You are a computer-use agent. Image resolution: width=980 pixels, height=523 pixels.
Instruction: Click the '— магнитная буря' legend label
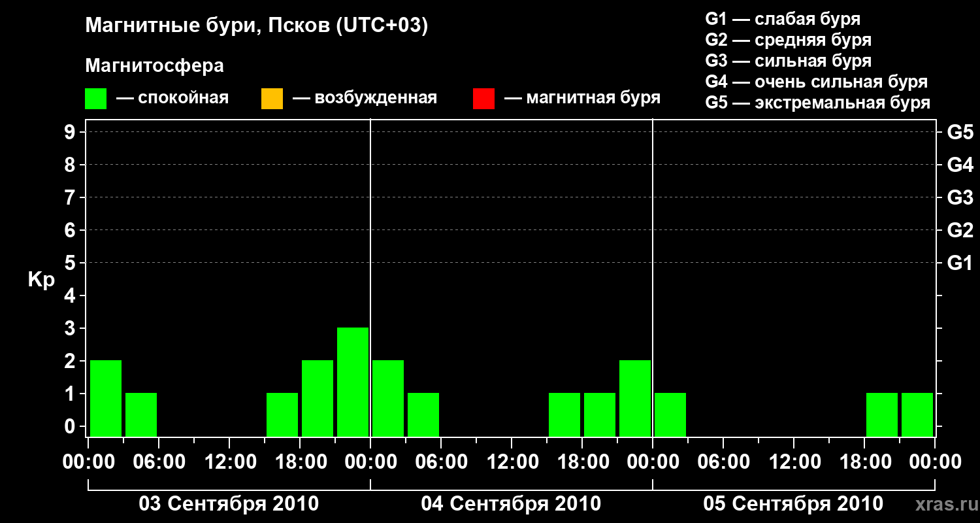[x=582, y=98]
